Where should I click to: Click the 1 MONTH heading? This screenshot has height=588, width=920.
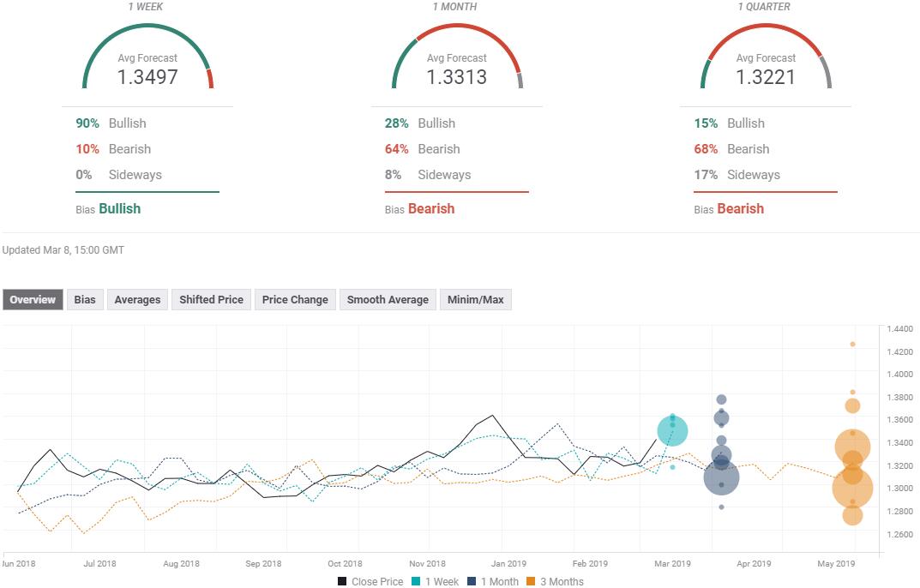tap(454, 7)
